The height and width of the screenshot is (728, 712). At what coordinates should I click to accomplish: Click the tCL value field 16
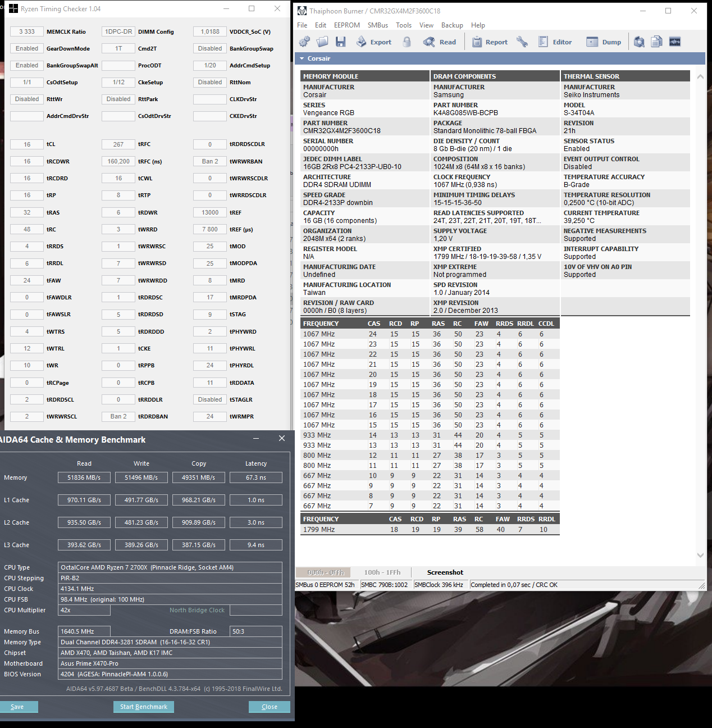click(27, 144)
